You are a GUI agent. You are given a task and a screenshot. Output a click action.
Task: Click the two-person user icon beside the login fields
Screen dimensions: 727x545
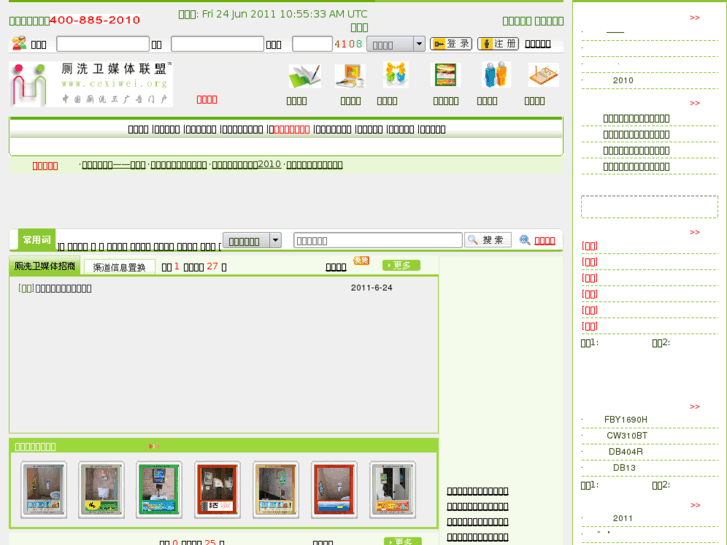tap(19, 43)
